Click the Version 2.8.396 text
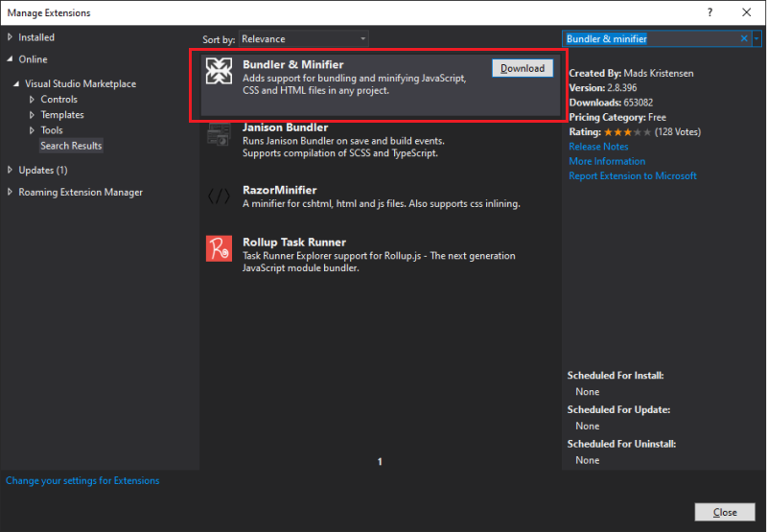The image size is (767, 532). 603,88
